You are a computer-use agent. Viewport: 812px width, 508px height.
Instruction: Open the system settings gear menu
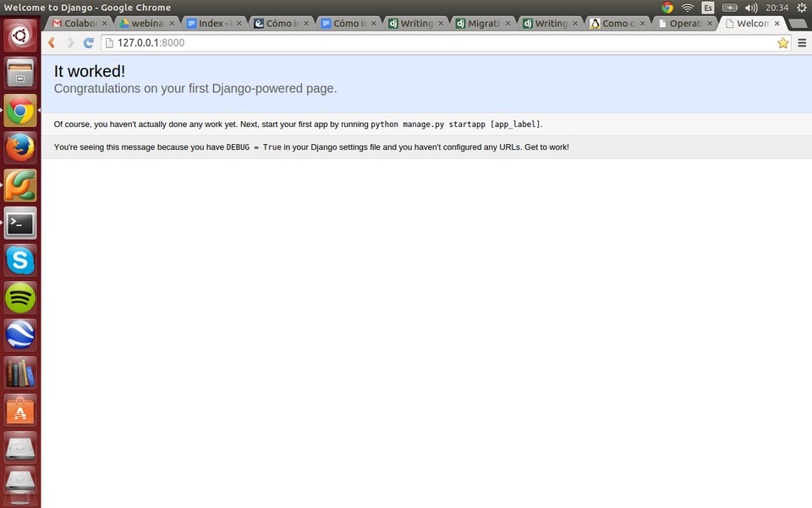801,8
